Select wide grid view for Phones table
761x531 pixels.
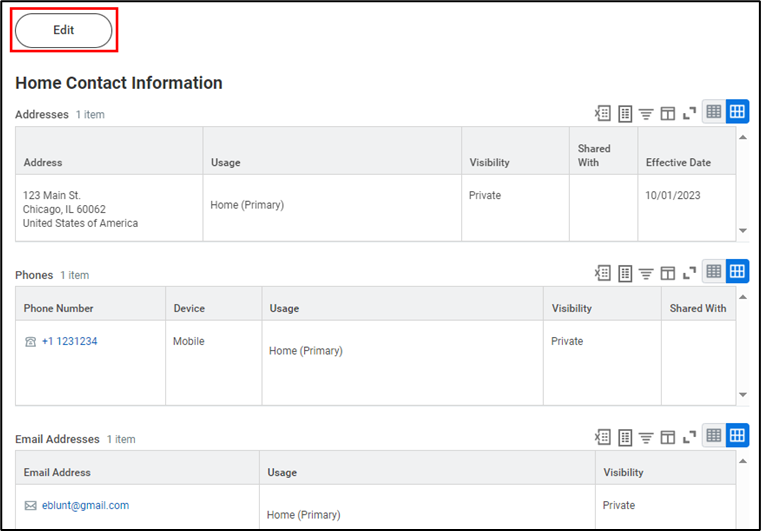(x=737, y=272)
